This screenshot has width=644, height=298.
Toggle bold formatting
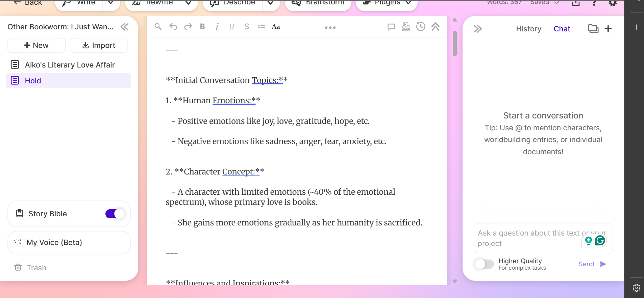pos(202,26)
